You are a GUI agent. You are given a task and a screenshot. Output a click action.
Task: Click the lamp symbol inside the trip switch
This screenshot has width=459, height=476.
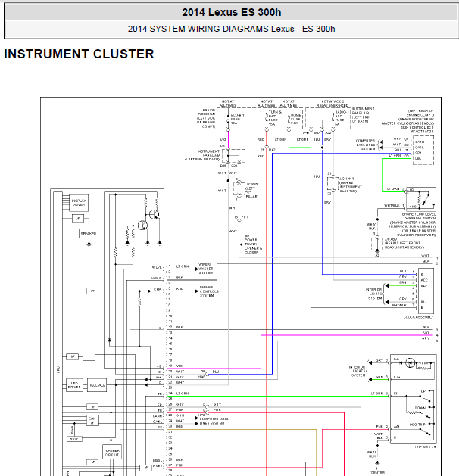click(x=410, y=362)
